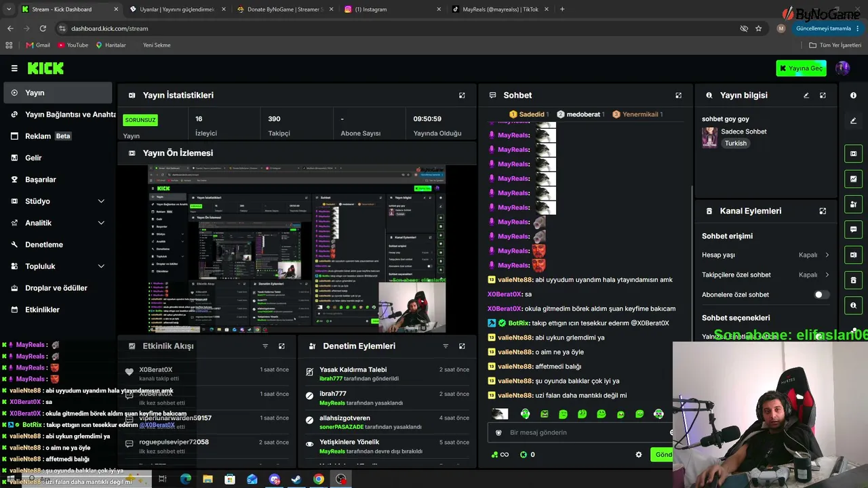
Task: Filter the Etkinlik Akışı list
Action: click(x=265, y=346)
